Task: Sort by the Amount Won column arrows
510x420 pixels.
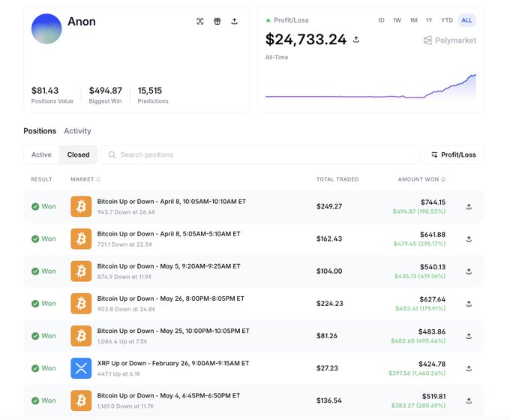Action: pos(443,179)
